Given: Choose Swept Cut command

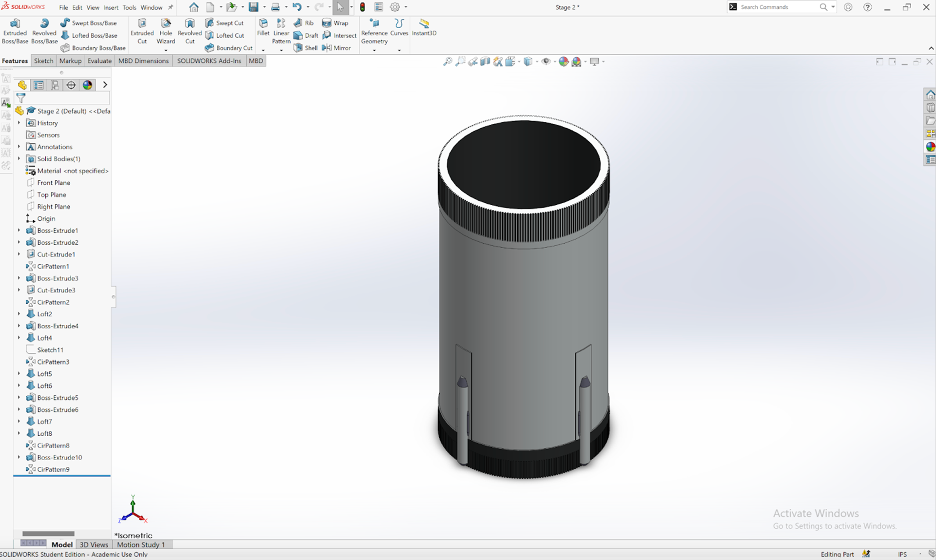Looking at the screenshot, I should [x=224, y=23].
